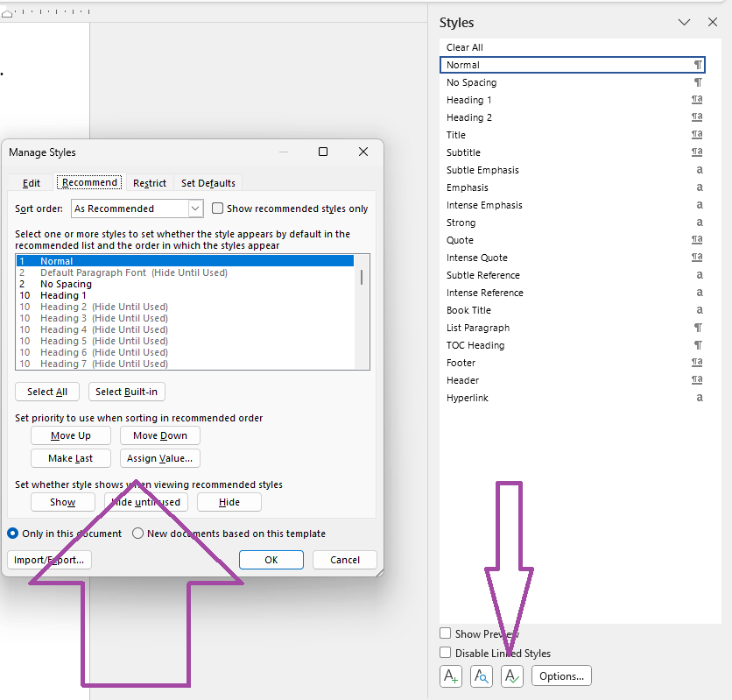Open the Set Defaults tab
This screenshot has width=732, height=700.
tap(208, 182)
